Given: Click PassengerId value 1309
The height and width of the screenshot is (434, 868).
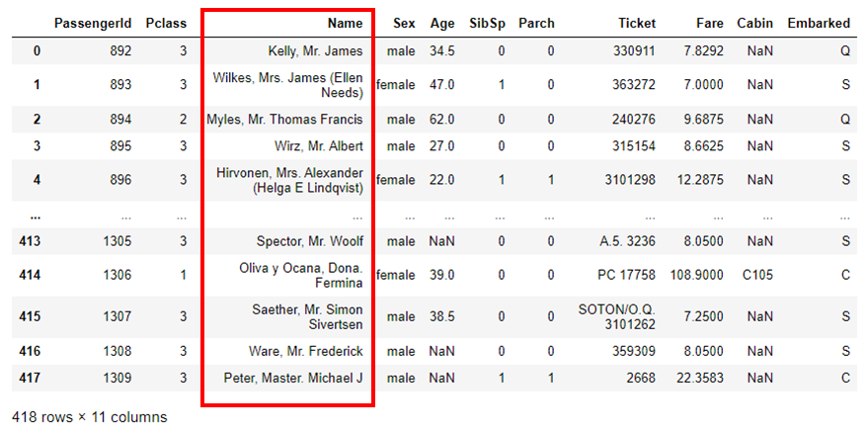Looking at the screenshot, I should point(118,378).
